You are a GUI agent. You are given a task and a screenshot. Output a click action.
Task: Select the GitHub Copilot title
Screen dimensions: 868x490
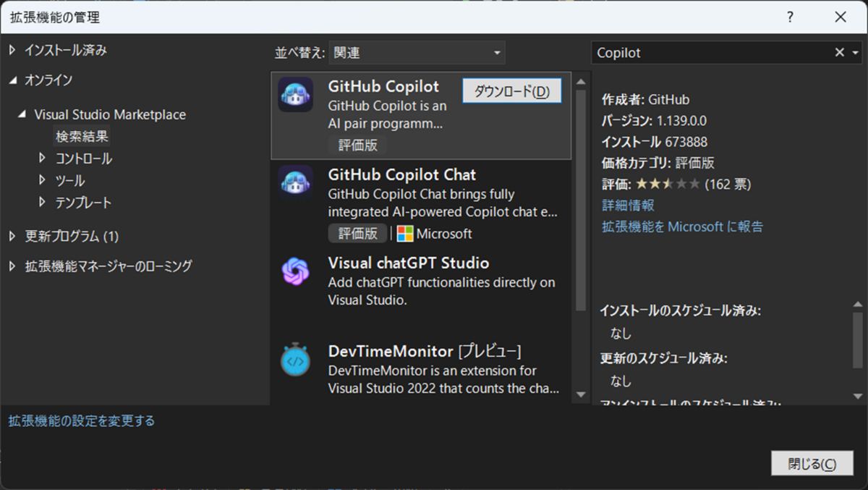point(383,87)
